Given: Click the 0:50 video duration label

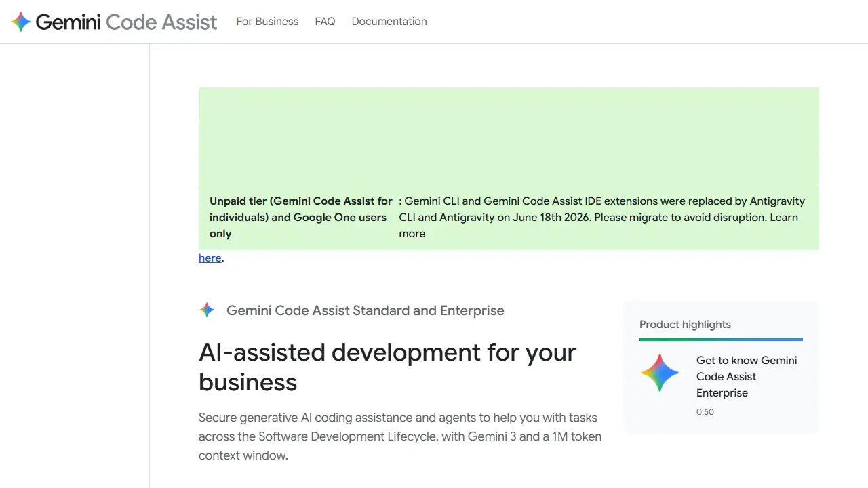Looking at the screenshot, I should pos(705,412).
